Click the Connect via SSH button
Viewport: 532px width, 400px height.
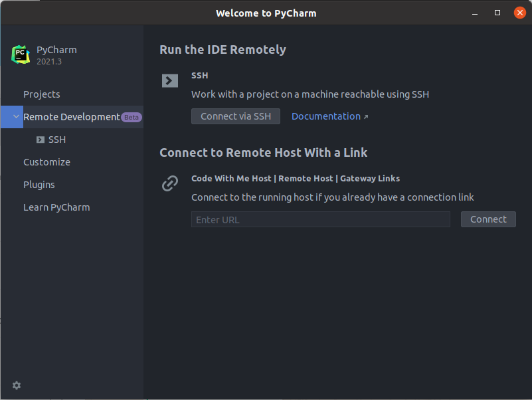[236, 116]
